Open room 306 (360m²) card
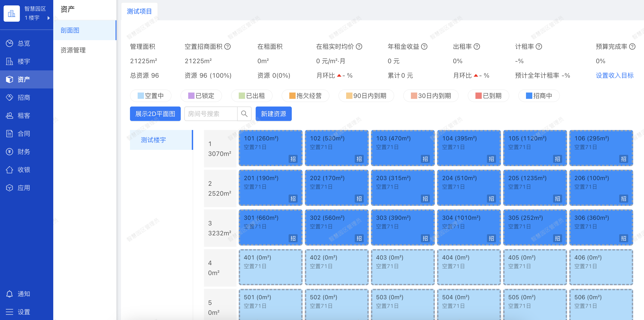Image resolution: width=644 pixels, height=320 pixels. pos(601,227)
